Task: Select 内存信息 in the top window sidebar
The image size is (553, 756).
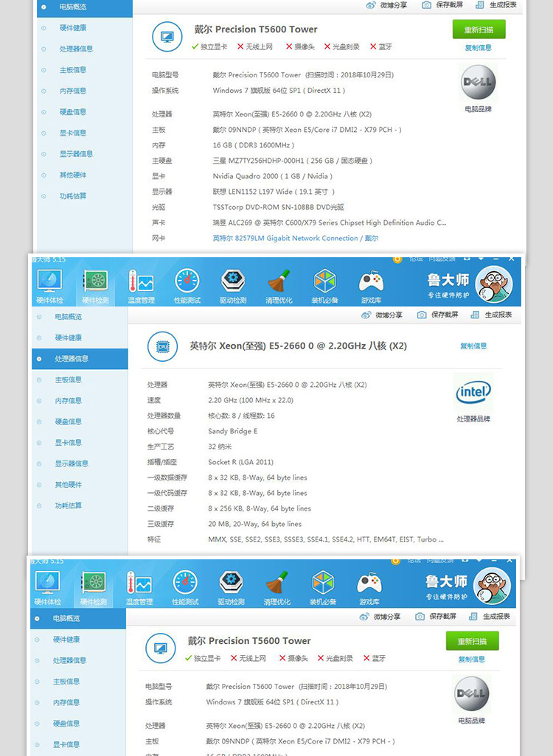Action: [85, 91]
